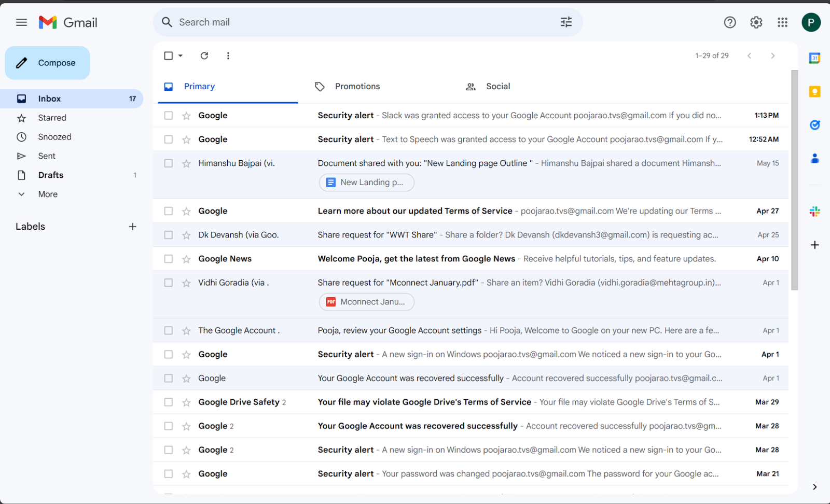This screenshot has height=504, width=830.
Task: Go to older messages arrow
Action: 773,55
